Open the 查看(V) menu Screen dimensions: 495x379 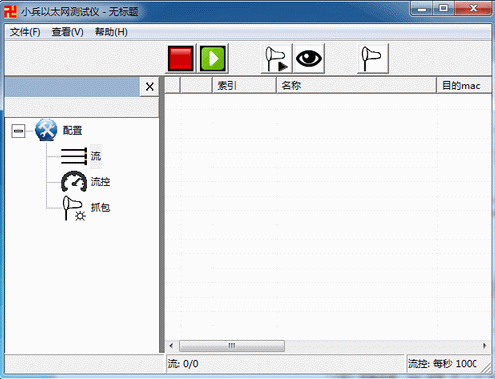point(67,32)
